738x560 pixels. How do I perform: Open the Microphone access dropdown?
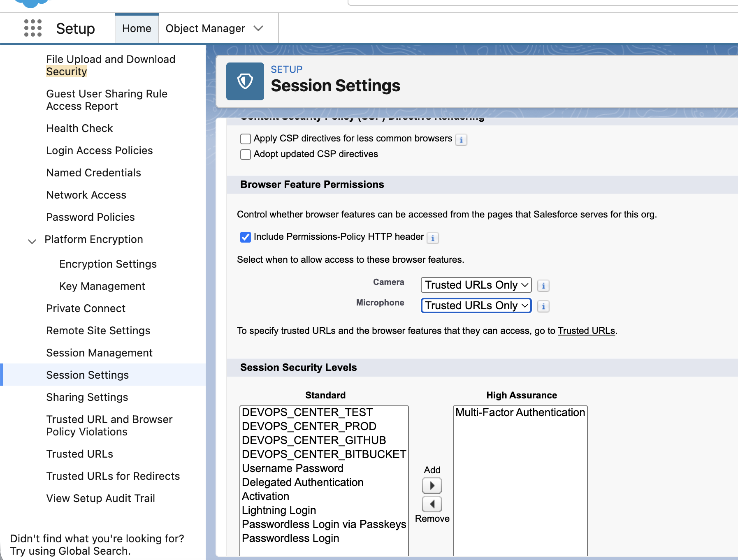(476, 305)
